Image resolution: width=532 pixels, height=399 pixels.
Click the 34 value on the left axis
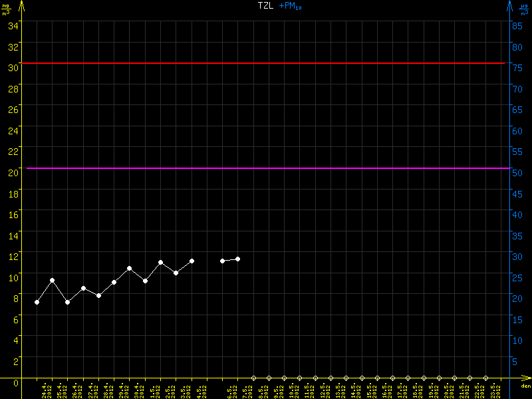(x=13, y=25)
